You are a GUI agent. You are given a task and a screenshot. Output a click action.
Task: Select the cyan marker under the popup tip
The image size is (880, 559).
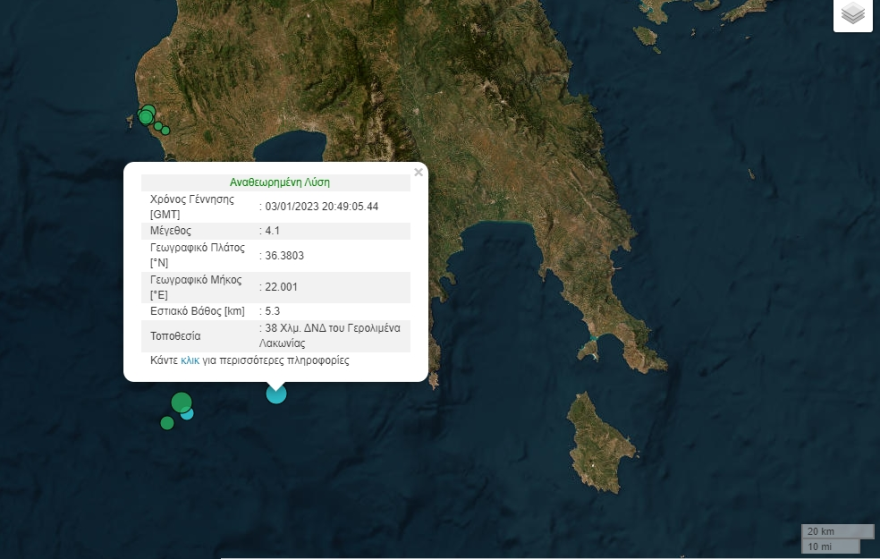[276, 393]
